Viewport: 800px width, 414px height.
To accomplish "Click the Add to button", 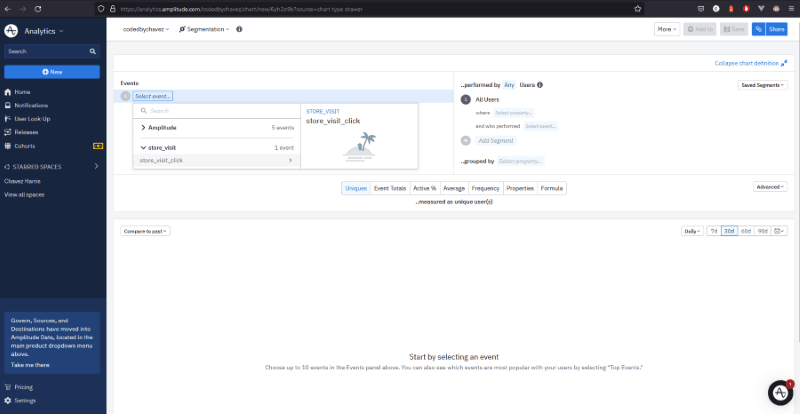I will (700, 29).
